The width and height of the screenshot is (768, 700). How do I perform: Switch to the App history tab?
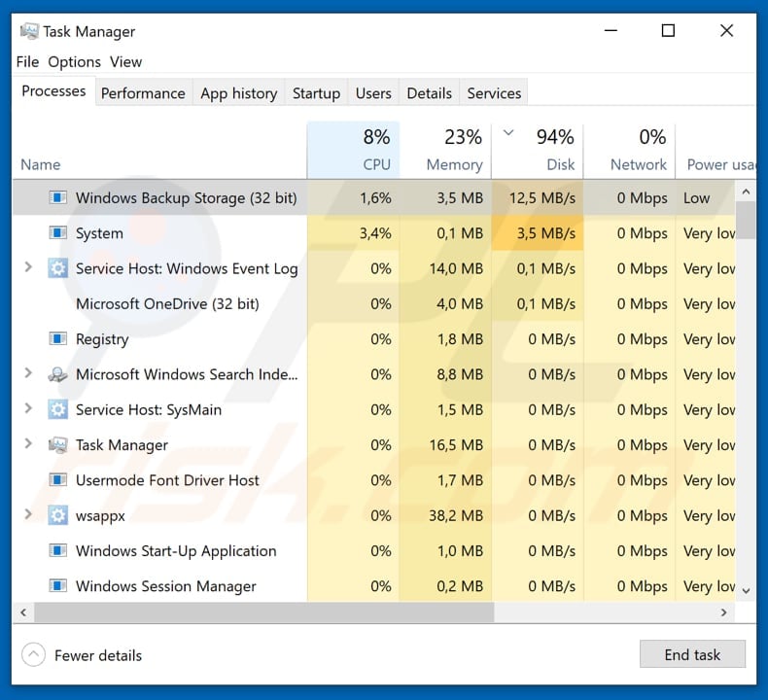(x=238, y=92)
